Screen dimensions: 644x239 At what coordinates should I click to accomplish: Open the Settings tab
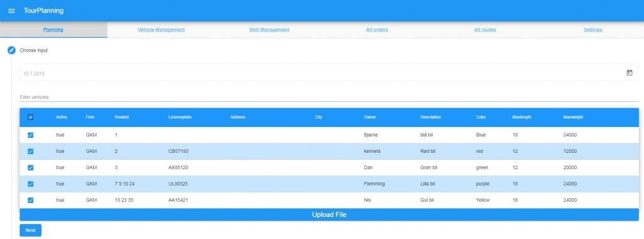tap(592, 30)
